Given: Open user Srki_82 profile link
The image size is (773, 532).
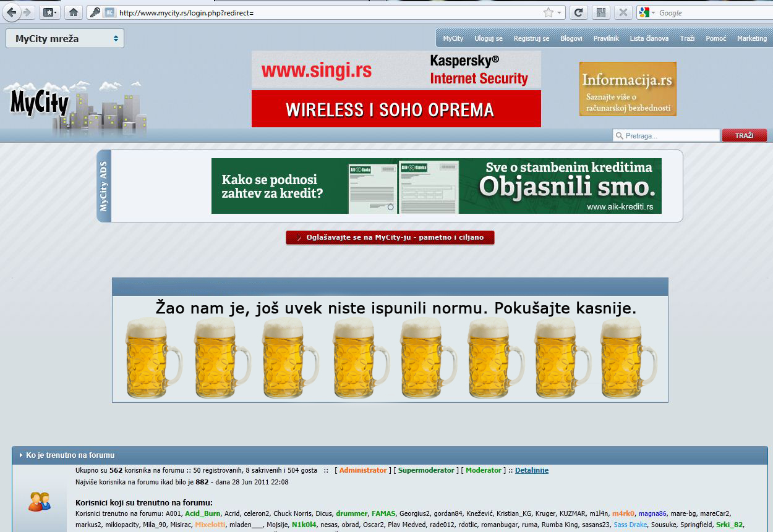Looking at the screenshot, I should click(730, 525).
